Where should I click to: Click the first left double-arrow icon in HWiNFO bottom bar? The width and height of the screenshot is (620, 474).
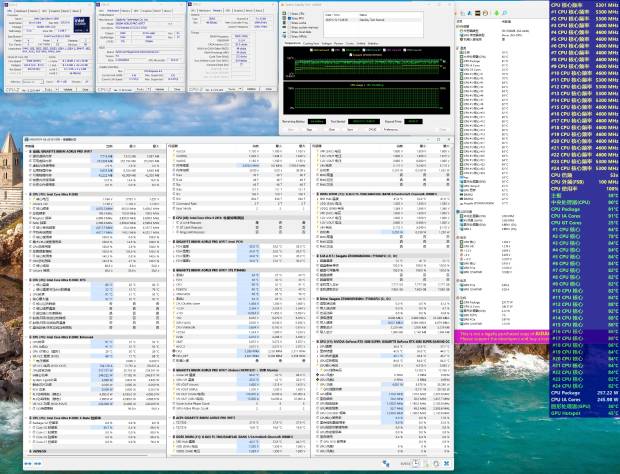pos(28,463)
